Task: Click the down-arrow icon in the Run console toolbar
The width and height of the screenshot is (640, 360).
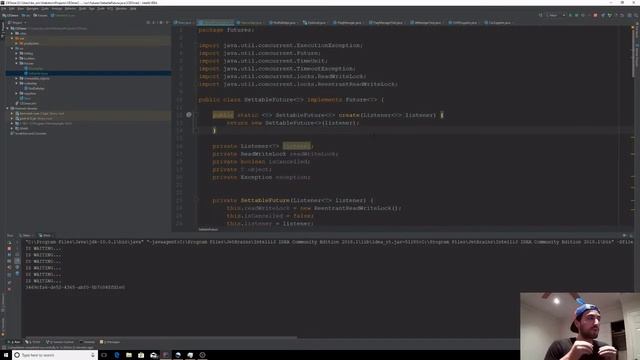Action: click(x=17, y=249)
